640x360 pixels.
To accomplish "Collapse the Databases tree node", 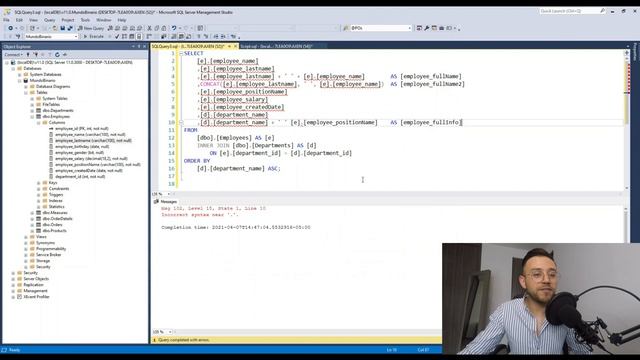I will click(13, 69).
